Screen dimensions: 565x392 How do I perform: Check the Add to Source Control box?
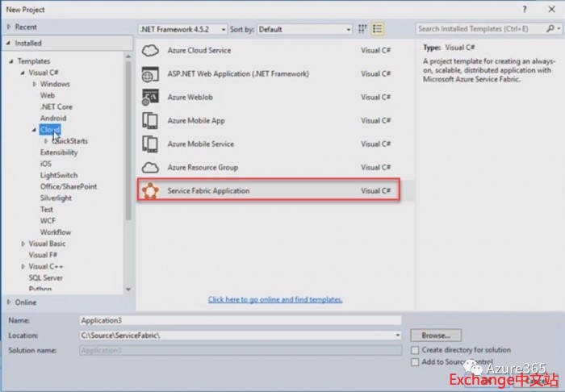pyautogui.click(x=415, y=362)
